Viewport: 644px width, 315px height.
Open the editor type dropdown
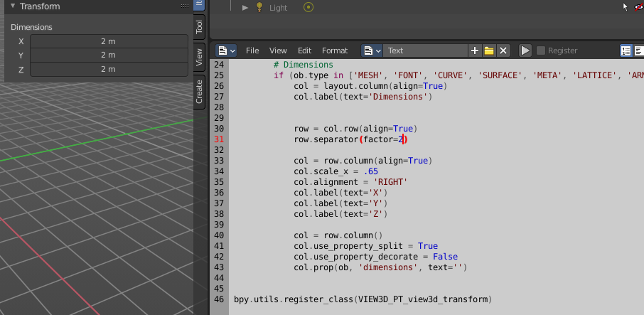click(226, 50)
